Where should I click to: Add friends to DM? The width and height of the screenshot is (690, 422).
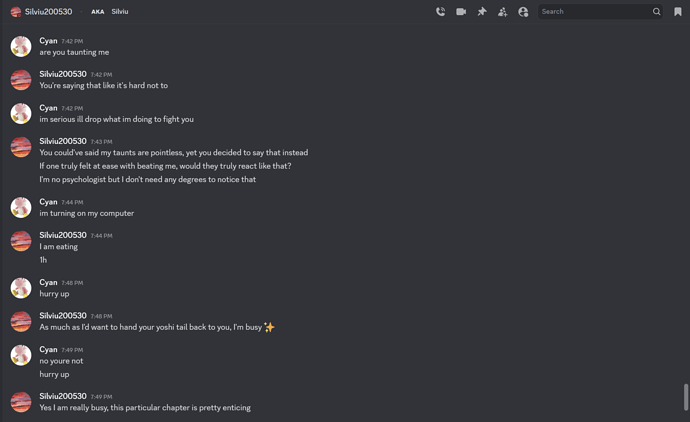tap(502, 12)
